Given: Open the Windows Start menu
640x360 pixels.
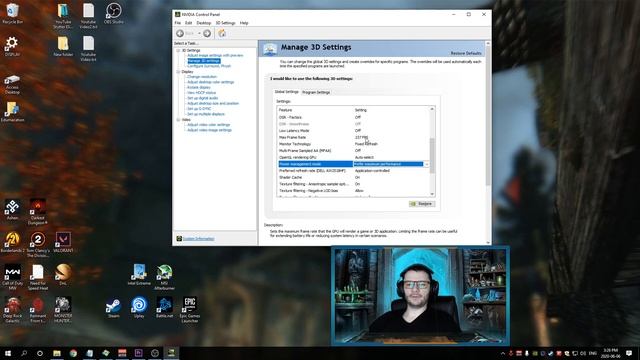Looking at the screenshot, I should pyautogui.click(x=8, y=353).
